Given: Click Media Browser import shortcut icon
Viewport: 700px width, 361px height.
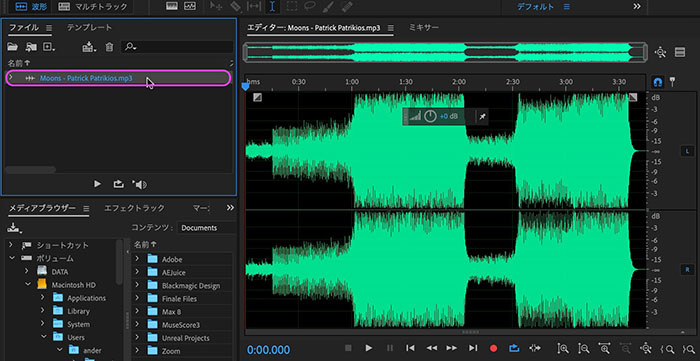Looking at the screenshot, I should pyautogui.click(x=14, y=228).
